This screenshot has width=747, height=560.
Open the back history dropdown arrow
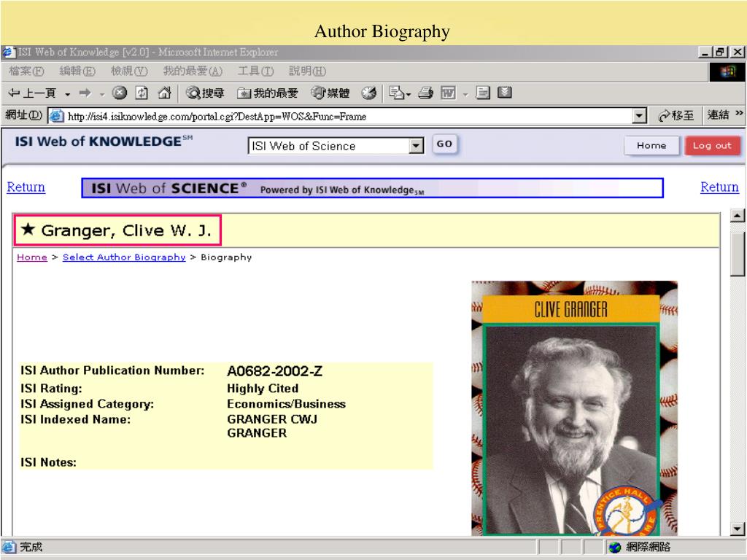pyautogui.click(x=68, y=94)
